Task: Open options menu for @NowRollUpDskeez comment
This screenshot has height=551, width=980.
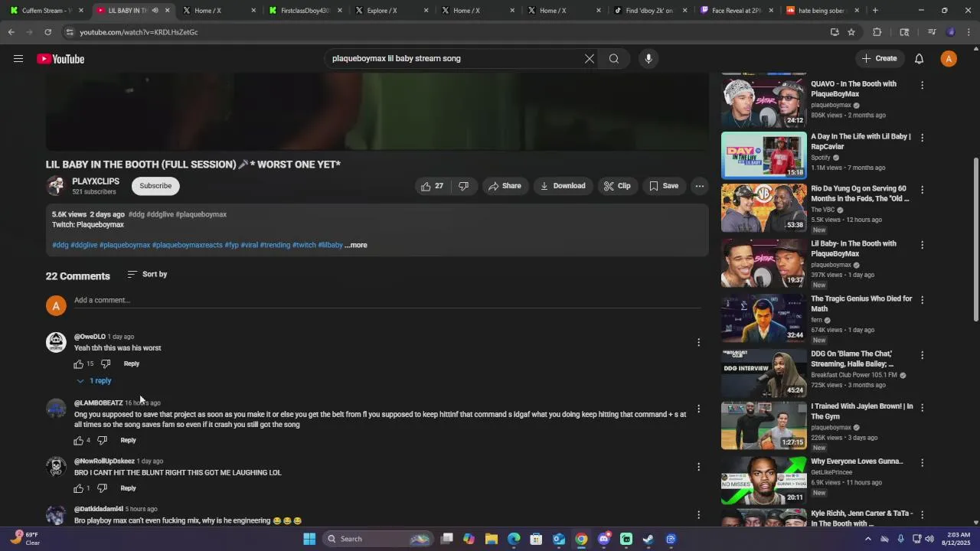Action: (x=698, y=467)
